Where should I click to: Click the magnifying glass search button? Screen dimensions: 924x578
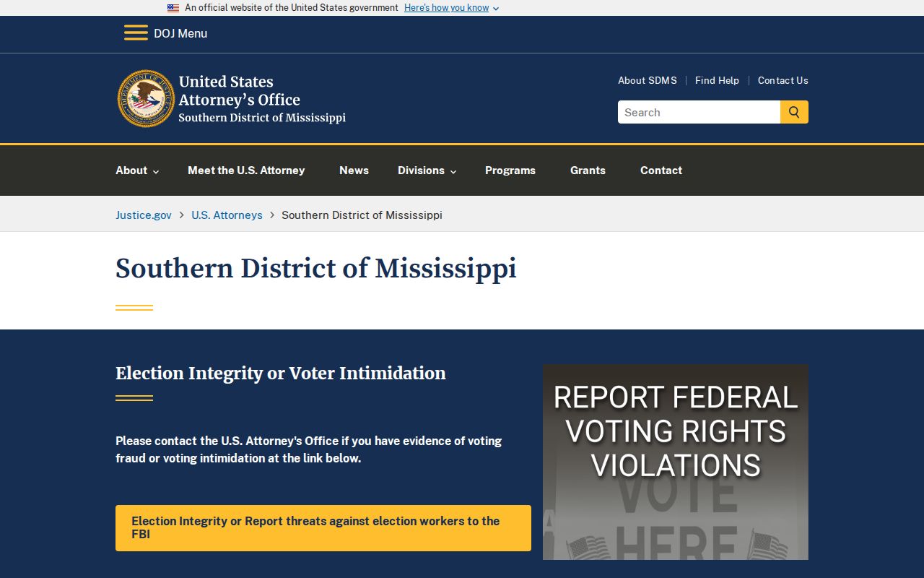coord(794,112)
